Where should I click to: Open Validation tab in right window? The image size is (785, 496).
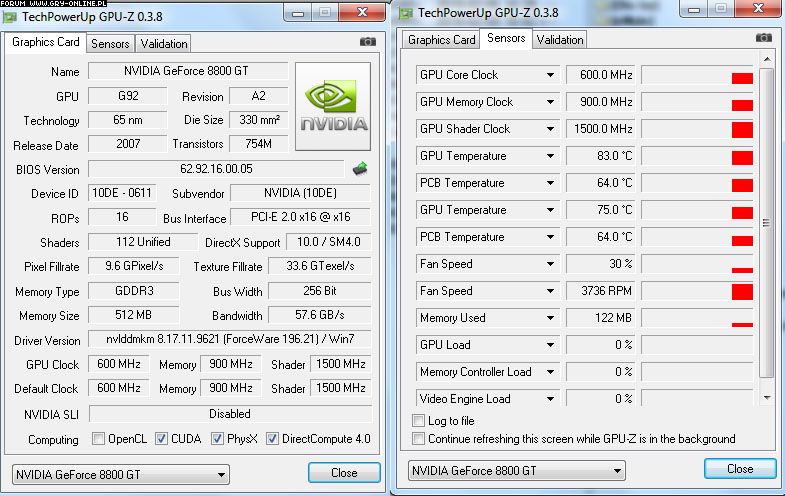coord(560,40)
